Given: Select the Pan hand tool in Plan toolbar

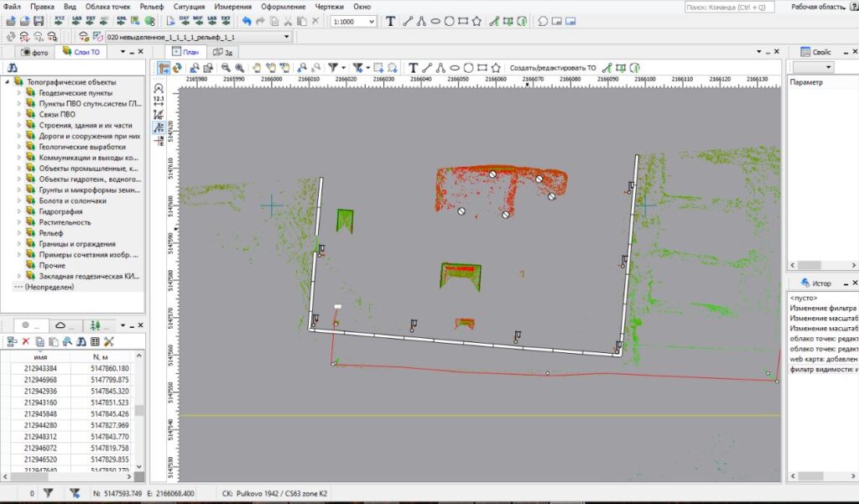Looking at the screenshot, I should click(257, 68).
